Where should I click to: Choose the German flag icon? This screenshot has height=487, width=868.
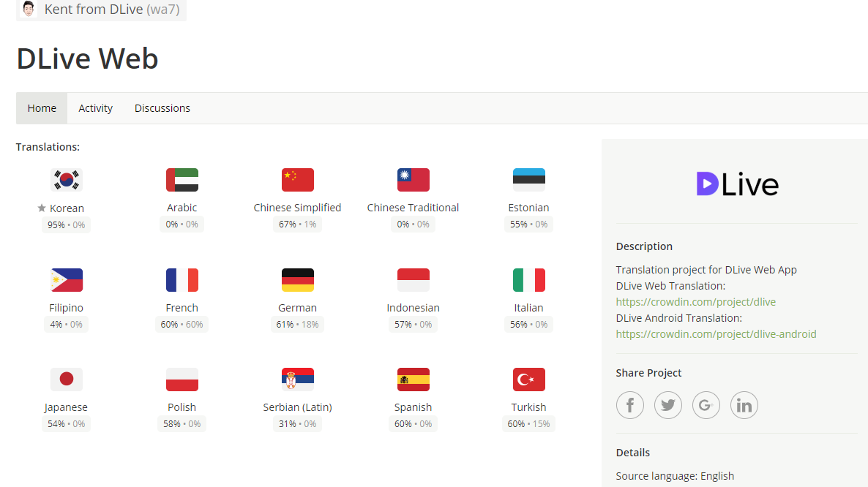(x=298, y=280)
